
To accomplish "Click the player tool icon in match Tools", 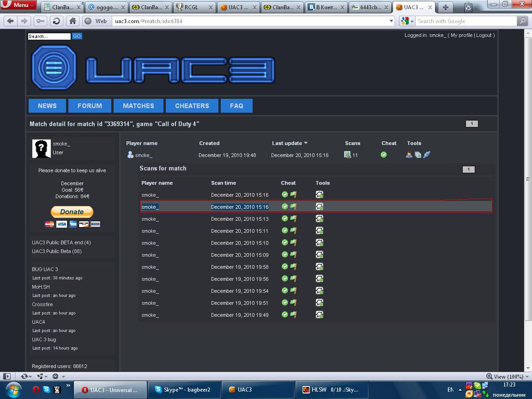I will coord(409,155).
